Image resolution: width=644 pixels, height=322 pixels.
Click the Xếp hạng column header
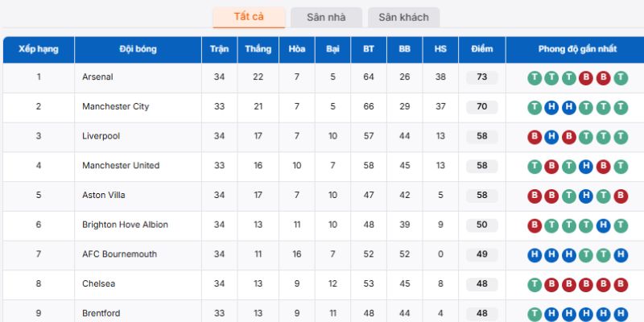(39, 49)
